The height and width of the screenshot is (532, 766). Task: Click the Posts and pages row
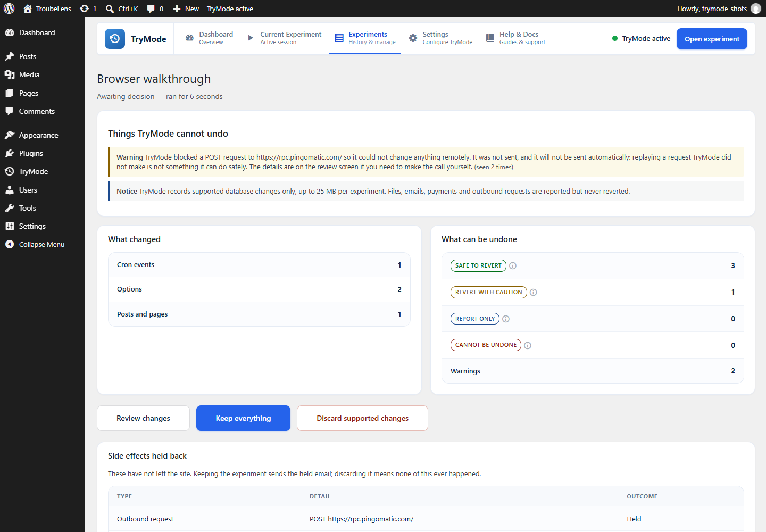coord(259,314)
